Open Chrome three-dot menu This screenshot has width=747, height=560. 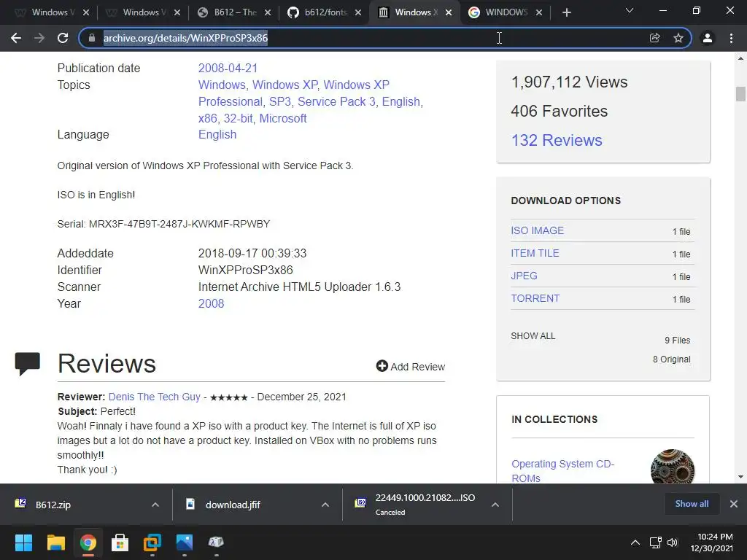(731, 38)
